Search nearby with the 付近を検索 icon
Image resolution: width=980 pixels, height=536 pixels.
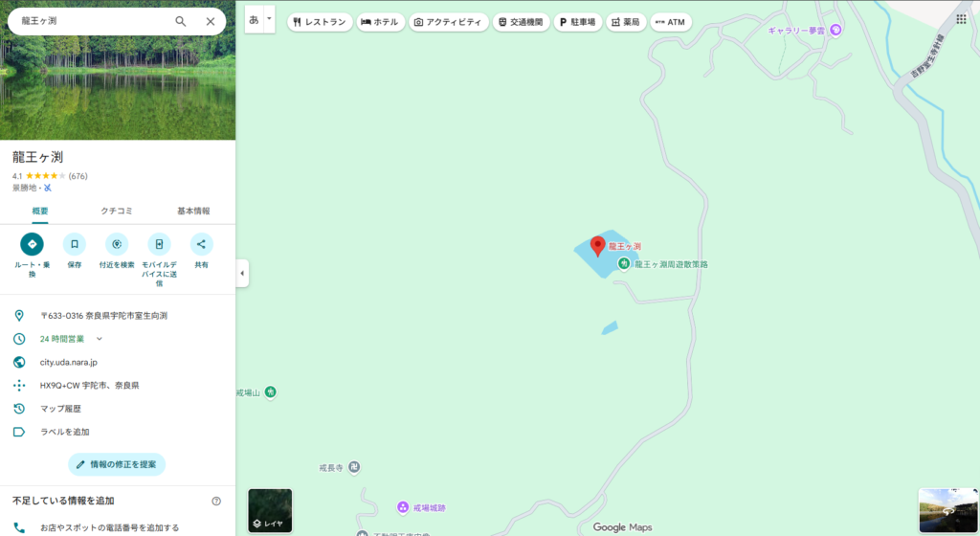pos(117,245)
